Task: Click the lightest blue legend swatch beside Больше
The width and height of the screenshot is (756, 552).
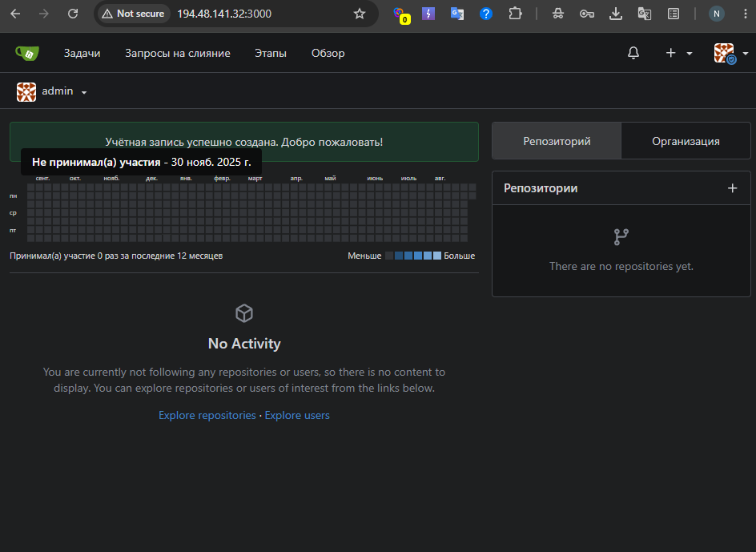Action: pos(437,256)
